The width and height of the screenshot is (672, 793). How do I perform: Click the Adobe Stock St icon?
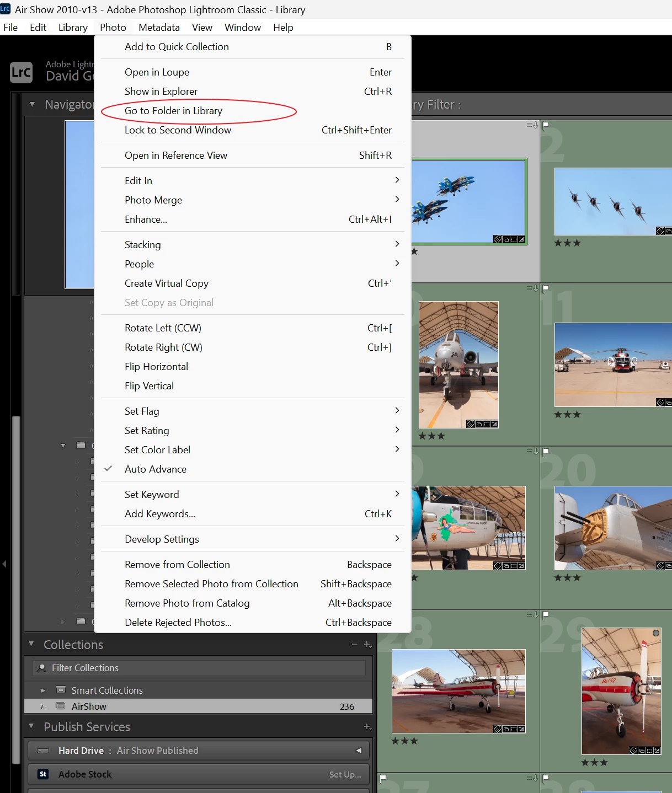[43, 774]
